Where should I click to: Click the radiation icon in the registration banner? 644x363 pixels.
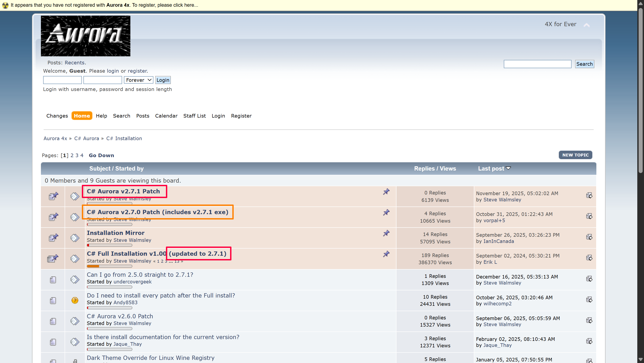[5, 5]
